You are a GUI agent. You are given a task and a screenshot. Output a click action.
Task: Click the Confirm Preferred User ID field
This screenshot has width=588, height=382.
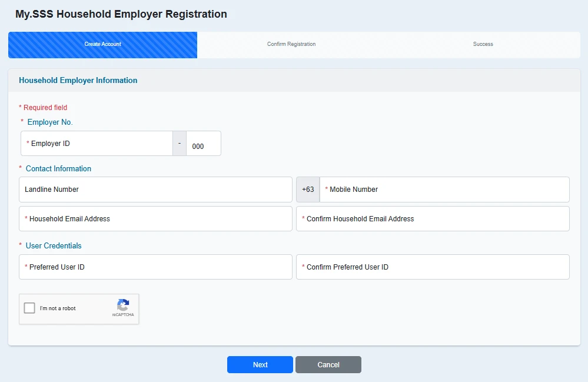(433, 267)
